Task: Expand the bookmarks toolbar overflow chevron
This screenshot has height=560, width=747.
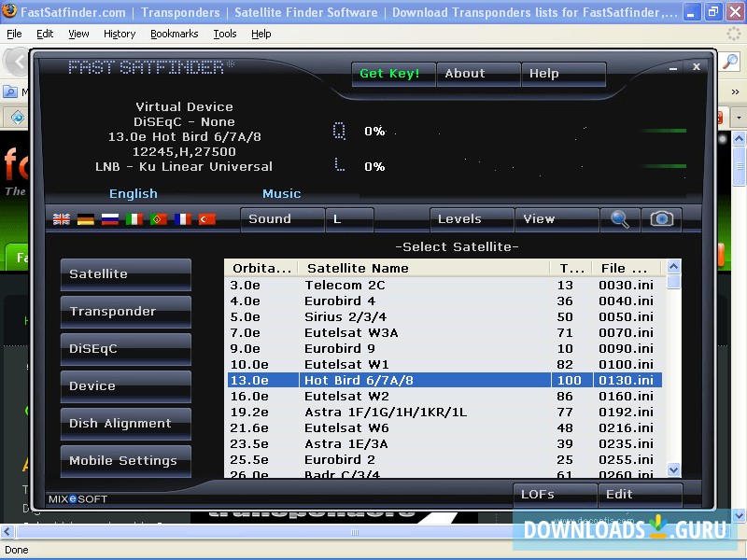Action: (735, 91)
